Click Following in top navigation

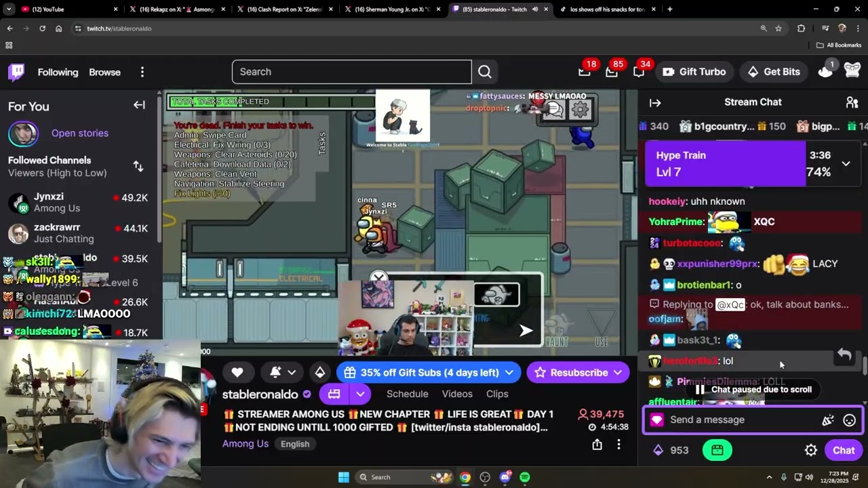(58, 72)
